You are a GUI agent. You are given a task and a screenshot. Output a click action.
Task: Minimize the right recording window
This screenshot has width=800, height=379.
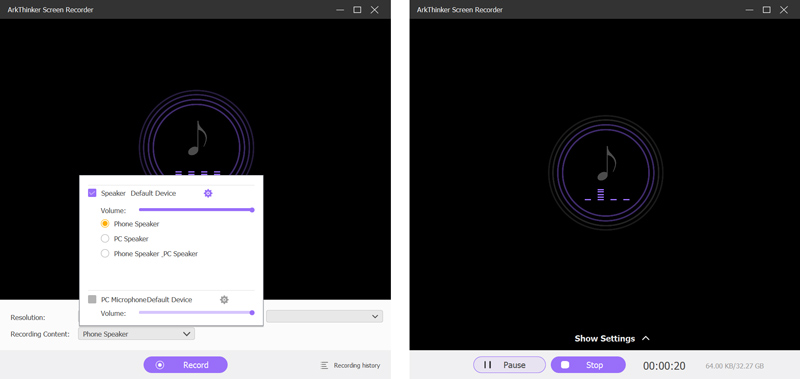(749, 10)
